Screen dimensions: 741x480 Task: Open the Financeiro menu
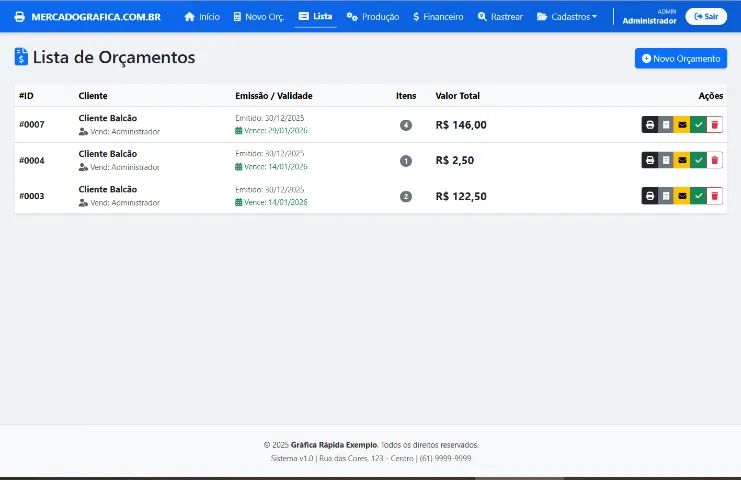(438, 17)
